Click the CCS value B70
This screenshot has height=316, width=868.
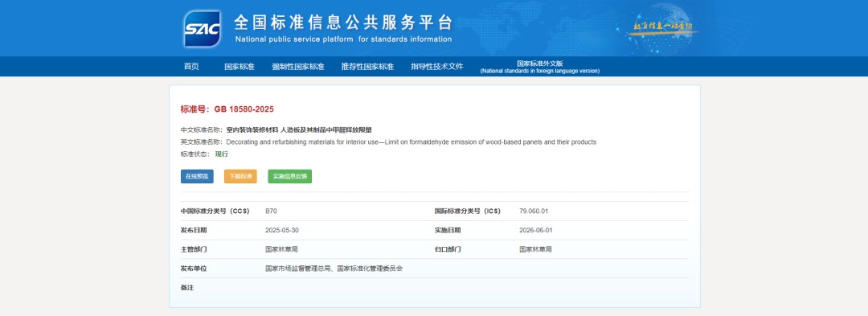(x=271, y=211)
